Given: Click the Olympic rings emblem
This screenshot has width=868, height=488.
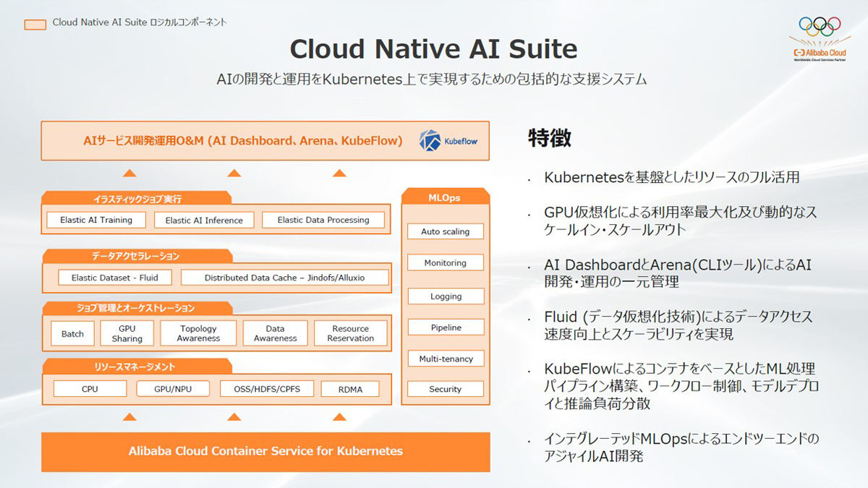Looking at the screenshot, I should (820, 27).
